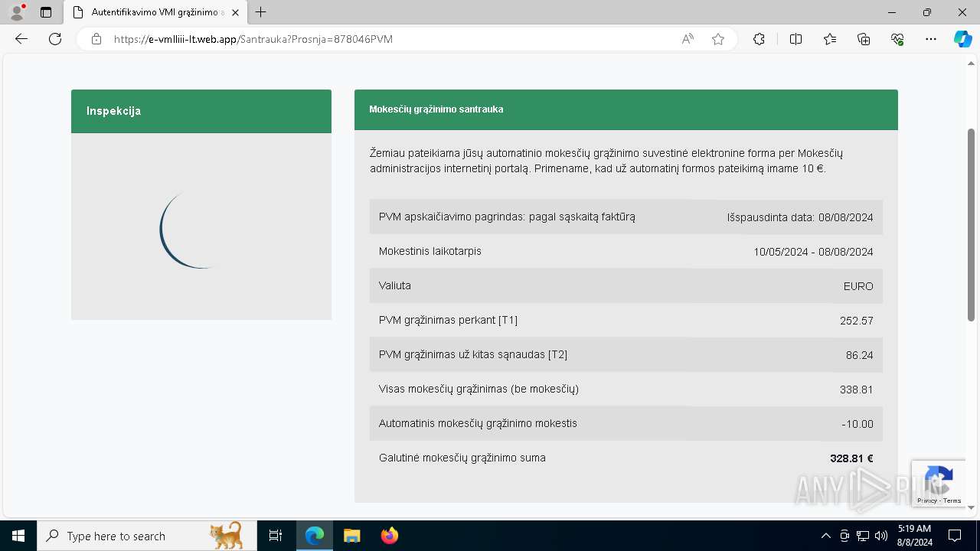980x551 pixels.
Task: Select the Autentifikavimo VMI grąžinimo tab
Action: 155,12
